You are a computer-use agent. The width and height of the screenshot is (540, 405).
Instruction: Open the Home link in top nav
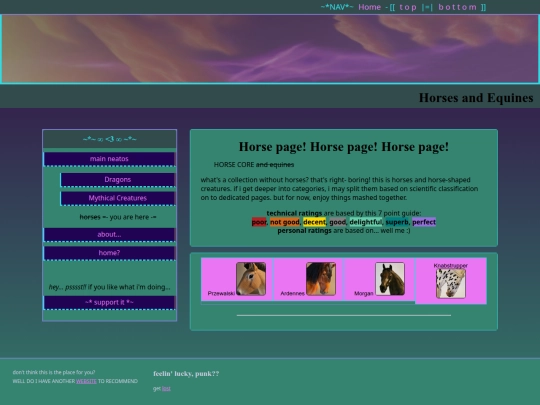coord(370,7)
